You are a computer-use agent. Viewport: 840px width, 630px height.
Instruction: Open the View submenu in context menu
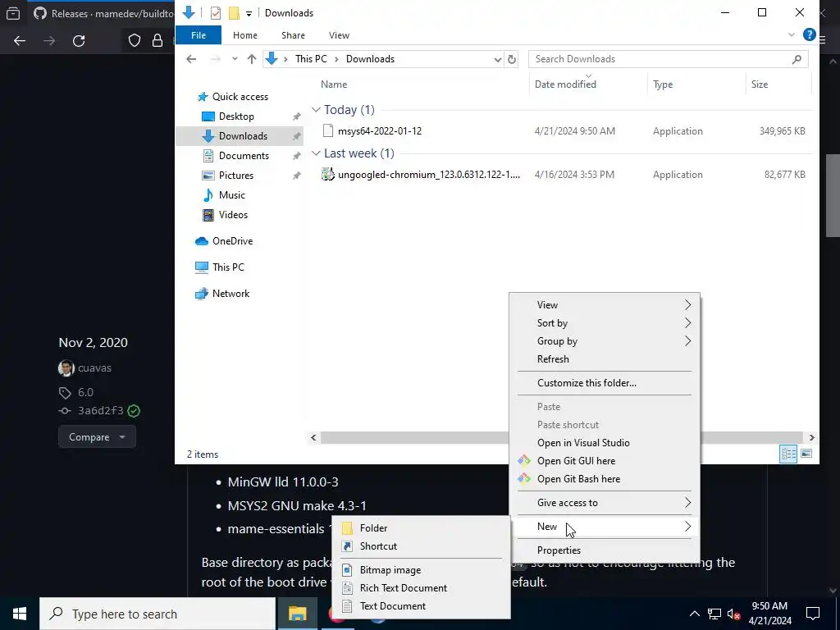pyautogui.click(x=605, y=305)
